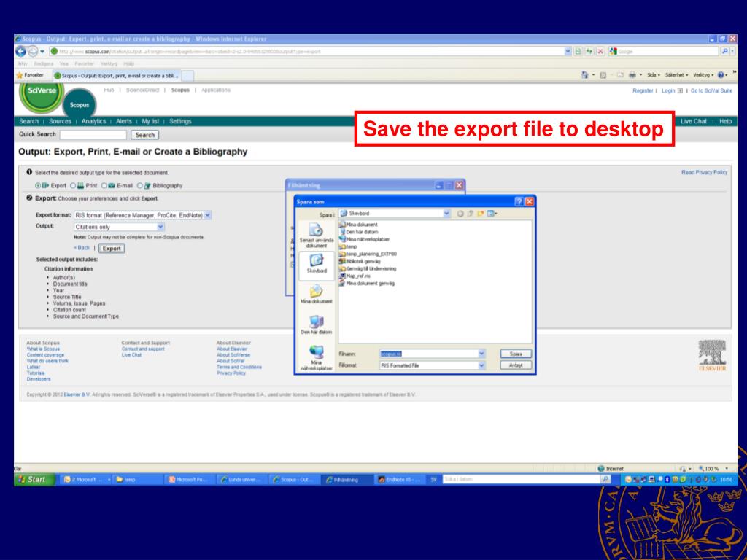Click the IE forward arrow button
Image resolution: width=747 pixels, height=560 pixels.
pyautogui.click(x=32, y=52)
